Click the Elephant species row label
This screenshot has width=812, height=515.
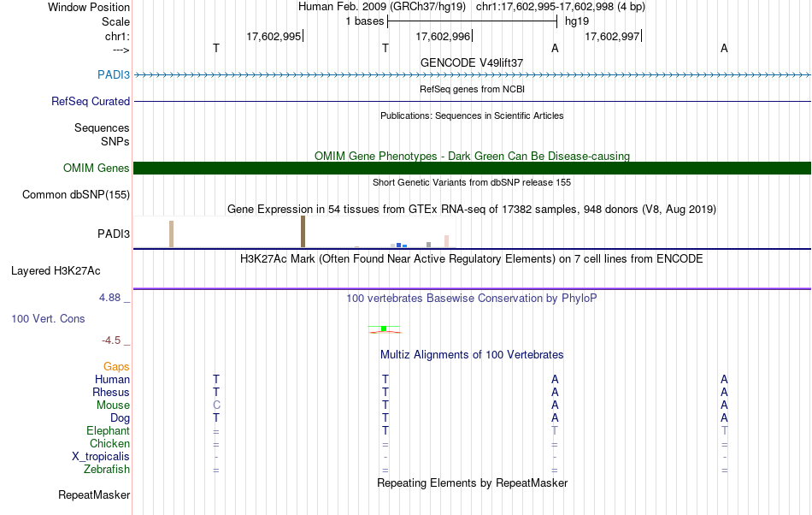(x=108, y=431)
